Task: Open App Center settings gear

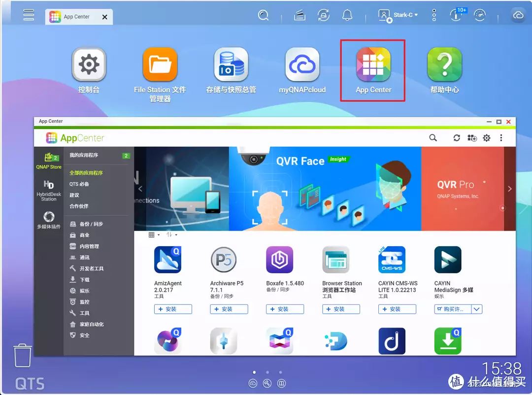Action: click(487, 138)
